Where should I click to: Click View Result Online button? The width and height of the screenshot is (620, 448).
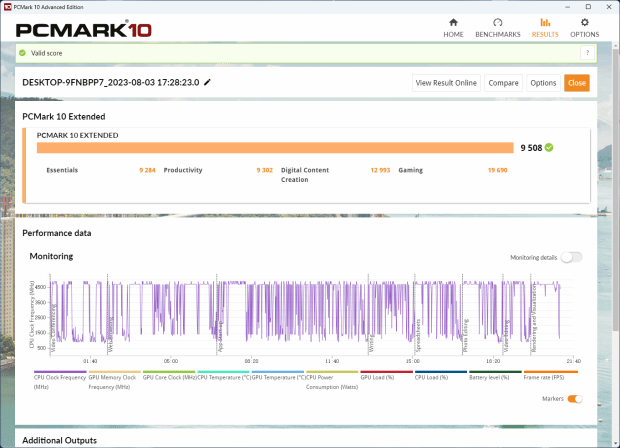(446, 83)
